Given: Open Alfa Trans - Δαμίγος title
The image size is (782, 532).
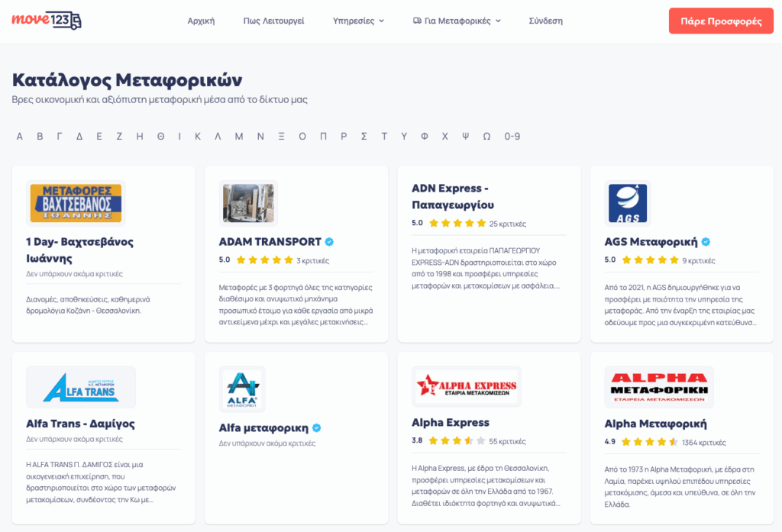Looking at the screenshot, I should (x=80, y=424).
